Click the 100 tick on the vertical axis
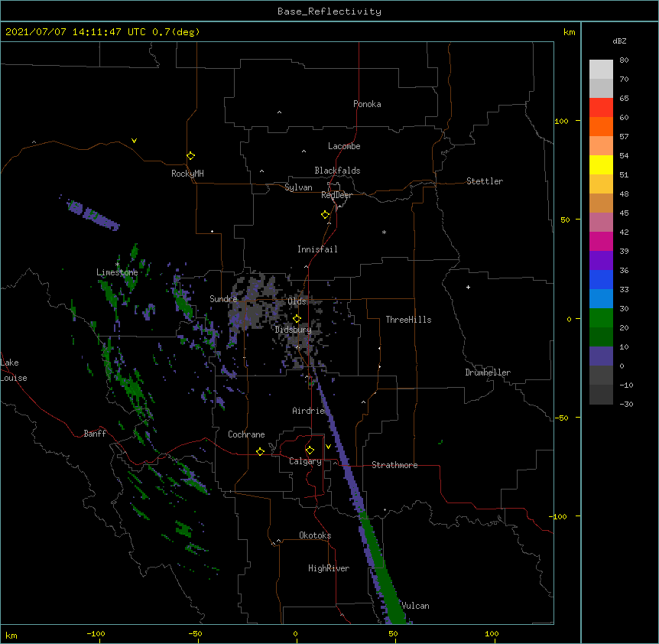Image resolution: width=659 pixels, height=644 pixels. (x=561, y=121)
